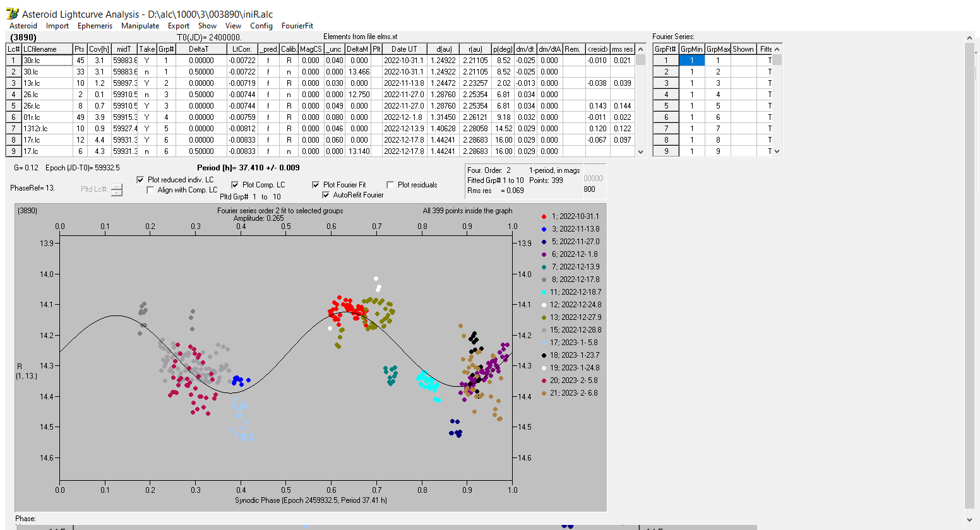Click the Pts column header
This screenshot has height=530, width=980.
click(80, 49)
